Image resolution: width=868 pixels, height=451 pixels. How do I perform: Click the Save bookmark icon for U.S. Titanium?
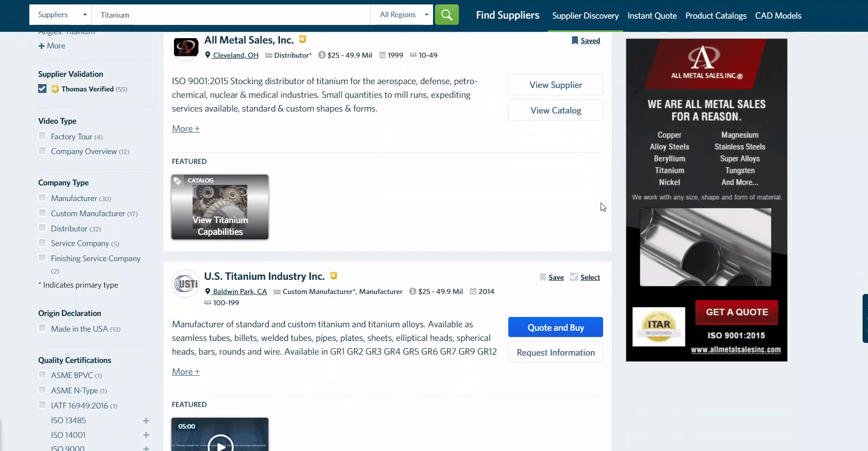click(x=542, y=277)
